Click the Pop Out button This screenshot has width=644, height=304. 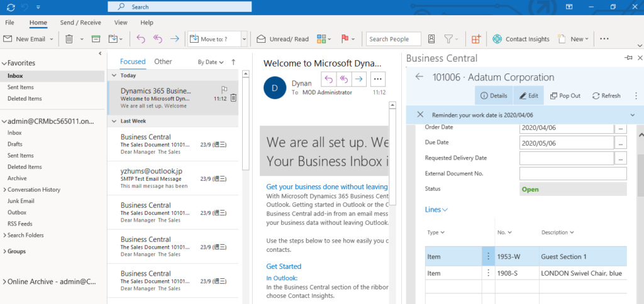565,96
